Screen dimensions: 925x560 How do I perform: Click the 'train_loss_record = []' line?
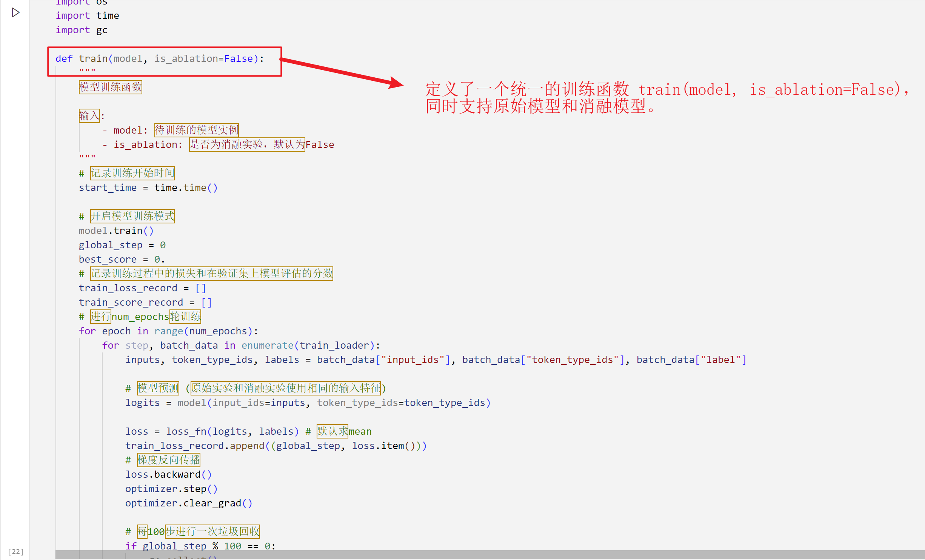pyautogui.click(x=142, y=288)
